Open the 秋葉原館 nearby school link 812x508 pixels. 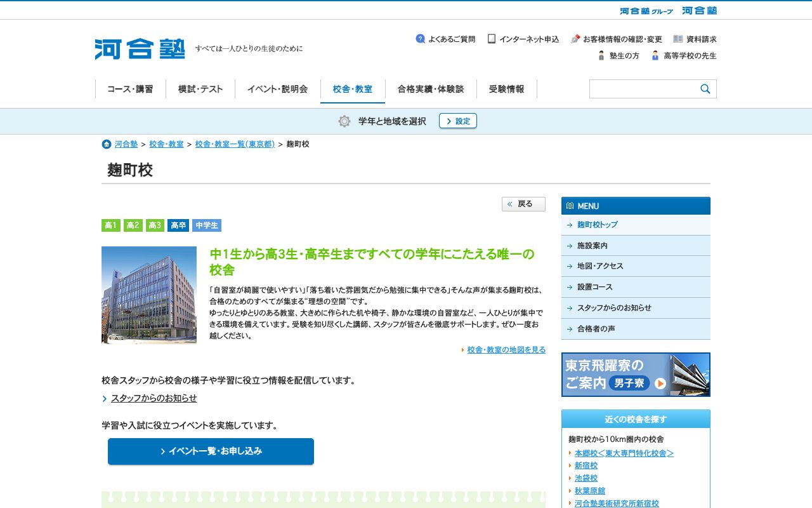590,491
